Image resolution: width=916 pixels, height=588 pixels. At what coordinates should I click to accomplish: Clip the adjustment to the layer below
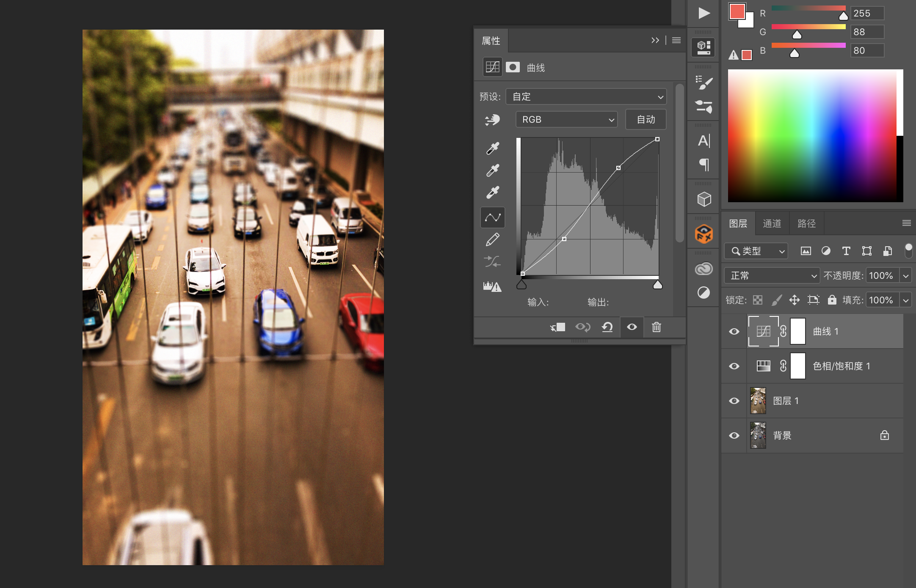tap(557, 327)
